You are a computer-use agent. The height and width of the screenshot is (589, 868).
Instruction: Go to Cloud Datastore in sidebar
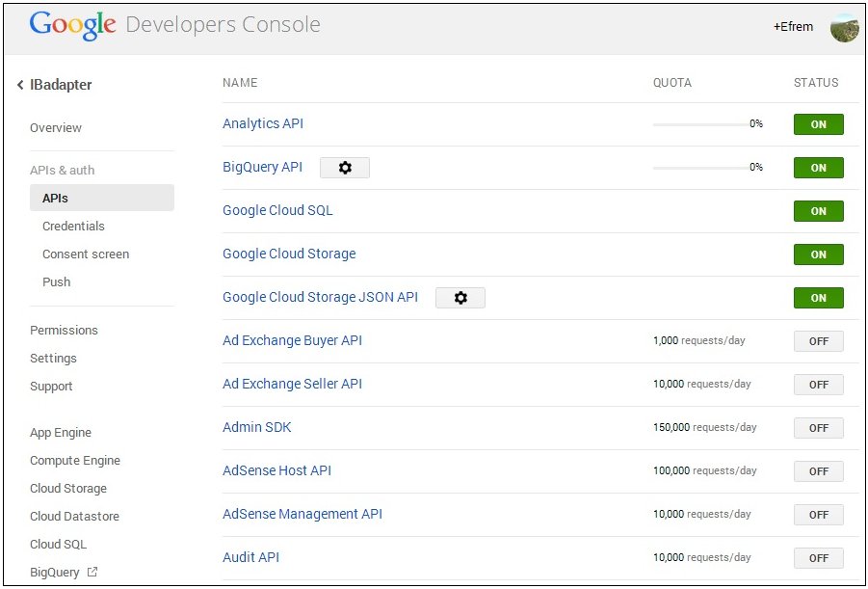click(74, 516)
